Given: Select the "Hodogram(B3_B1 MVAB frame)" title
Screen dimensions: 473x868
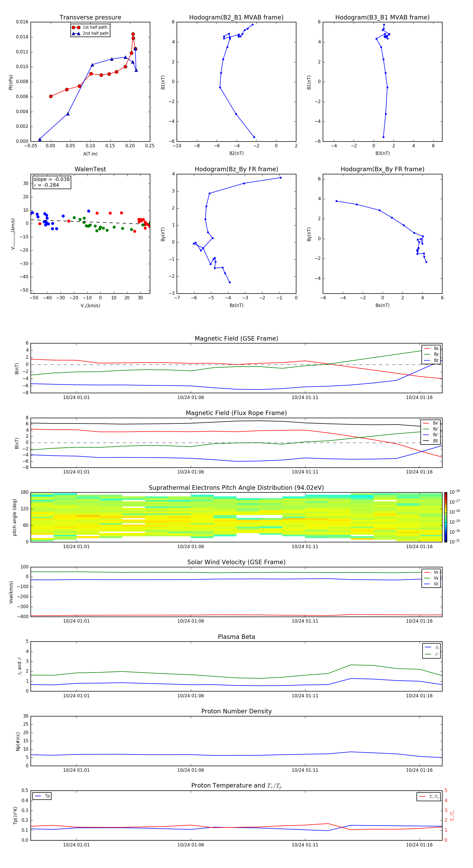Looking at the screenshot, I should (x=382, y=18).
